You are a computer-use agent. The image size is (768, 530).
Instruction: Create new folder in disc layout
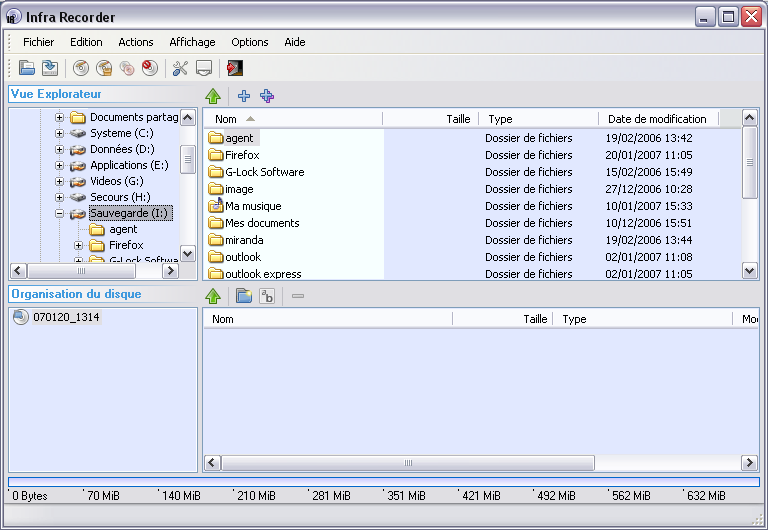[243, 296]
